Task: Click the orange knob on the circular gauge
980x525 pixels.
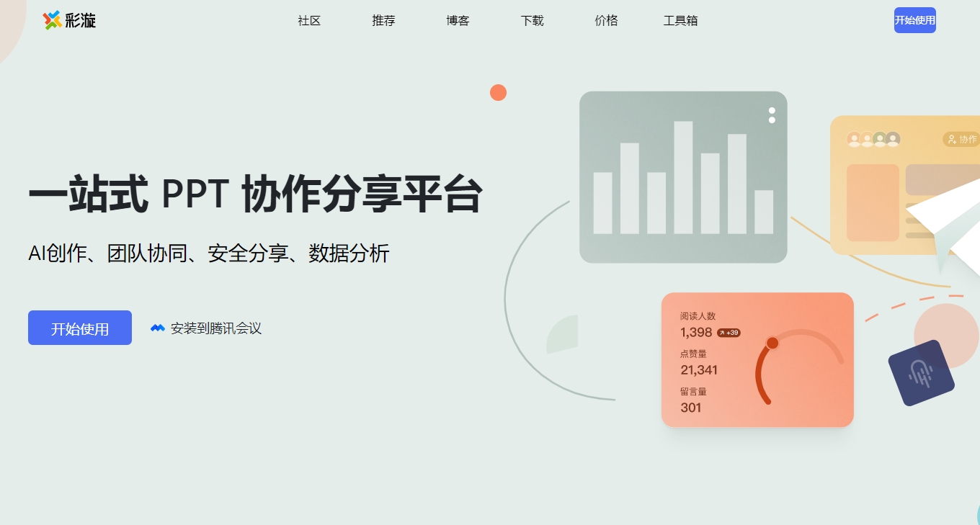Action: [772, 343]
